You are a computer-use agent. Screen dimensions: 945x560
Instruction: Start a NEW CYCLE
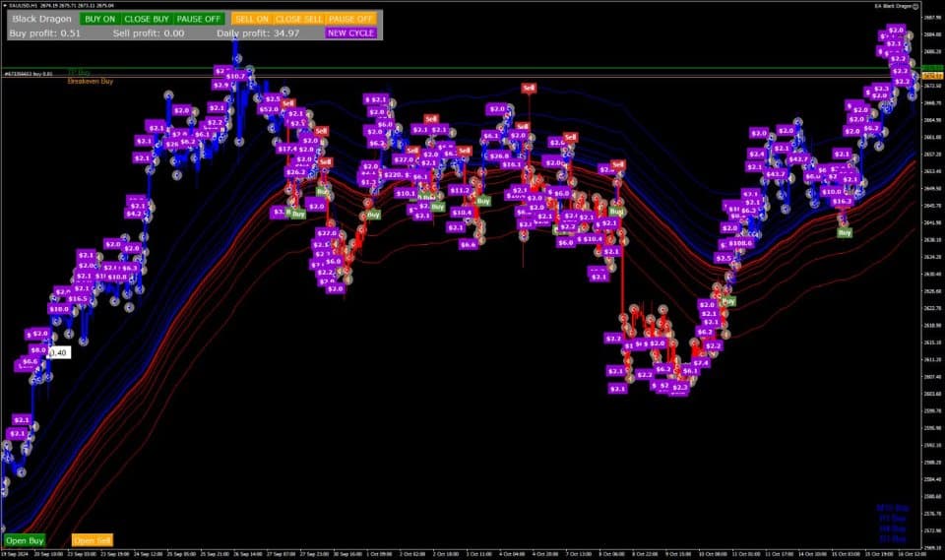pos(350,33)
